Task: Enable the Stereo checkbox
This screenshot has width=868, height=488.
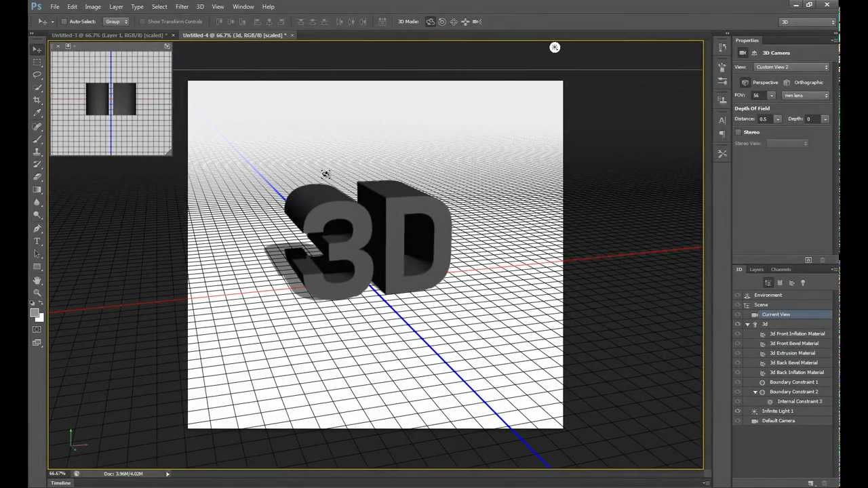Action: click(x=738, y=131)
